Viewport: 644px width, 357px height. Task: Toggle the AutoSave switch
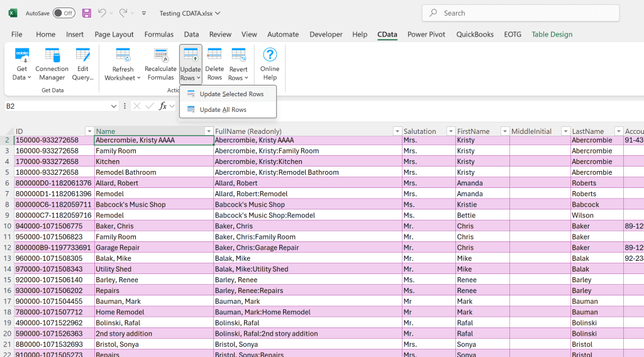point(64,13)
